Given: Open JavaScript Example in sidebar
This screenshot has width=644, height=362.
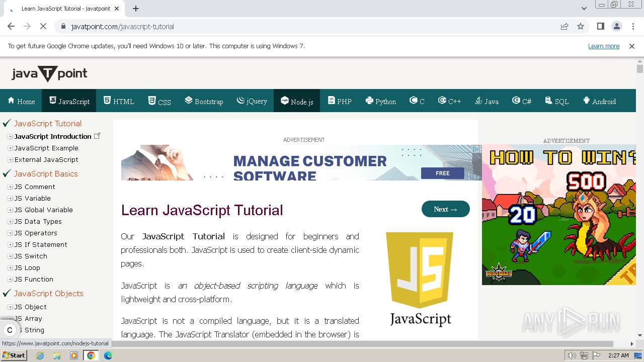Looking at the screenshot, I should [46, 148].
